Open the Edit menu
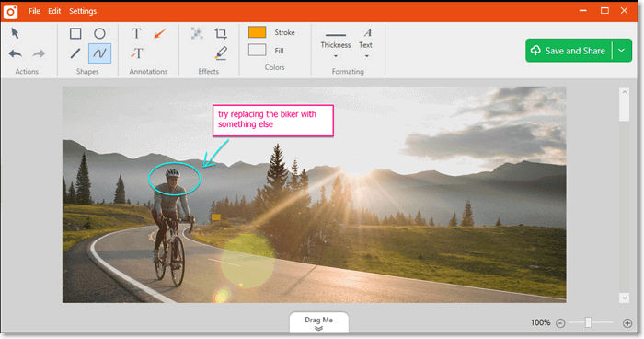Viewport: 644px width, 339px height. [54, 11]
